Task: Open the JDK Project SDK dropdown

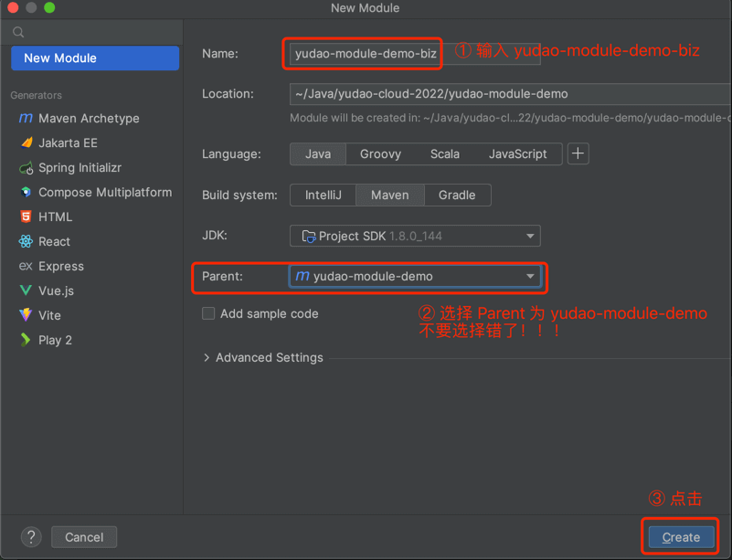Action: (x=415, y=236)
